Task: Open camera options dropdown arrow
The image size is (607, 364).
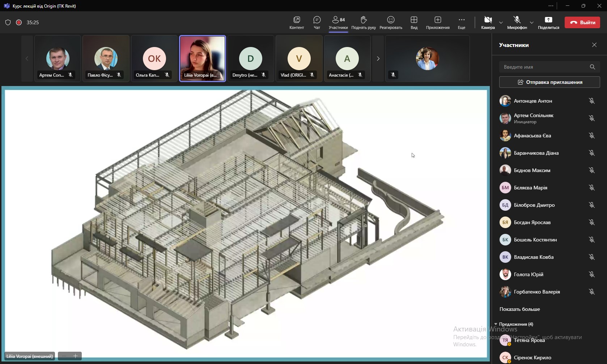Action: tap(501, 22)
